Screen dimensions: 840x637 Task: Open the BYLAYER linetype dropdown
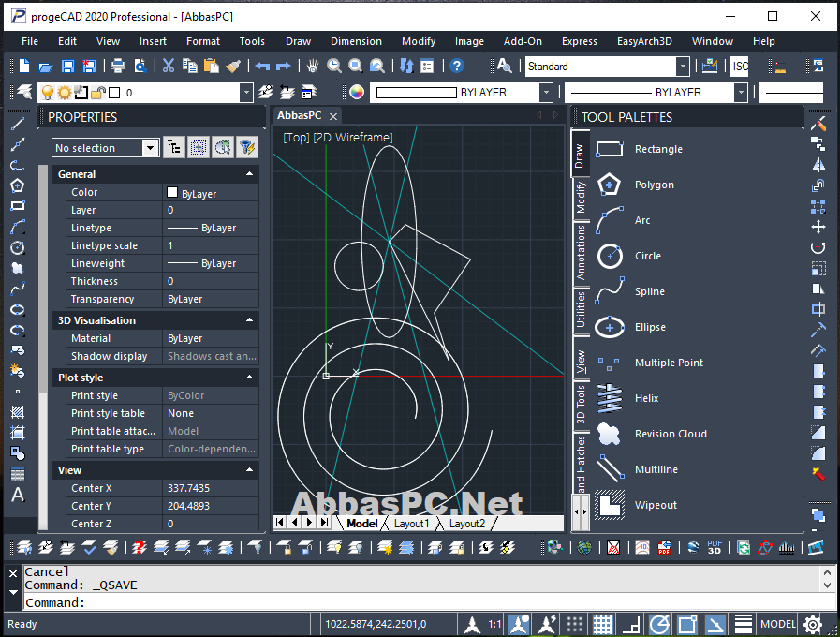(741, 93)
